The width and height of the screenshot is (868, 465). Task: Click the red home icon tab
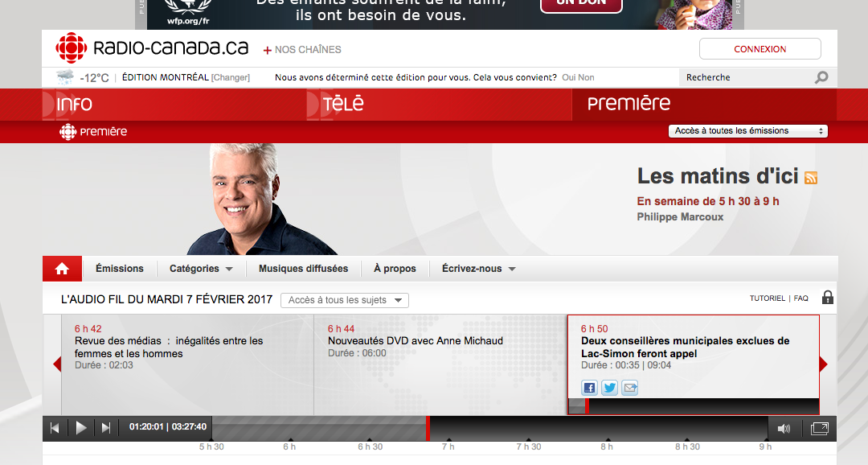[x=62, y=269]
